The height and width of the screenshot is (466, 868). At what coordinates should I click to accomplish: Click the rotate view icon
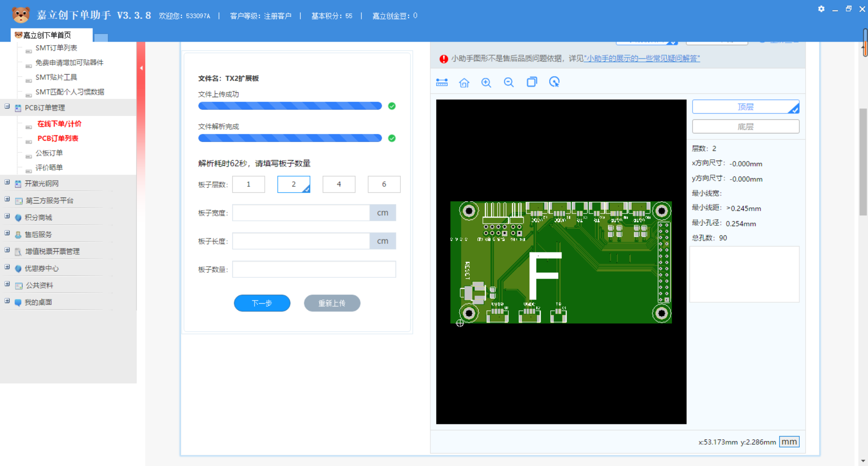554,82
